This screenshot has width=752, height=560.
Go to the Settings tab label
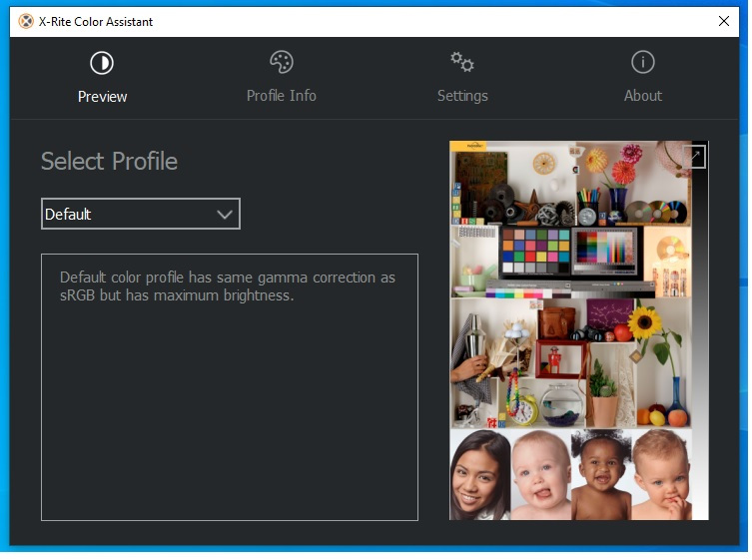click(462, 96)
